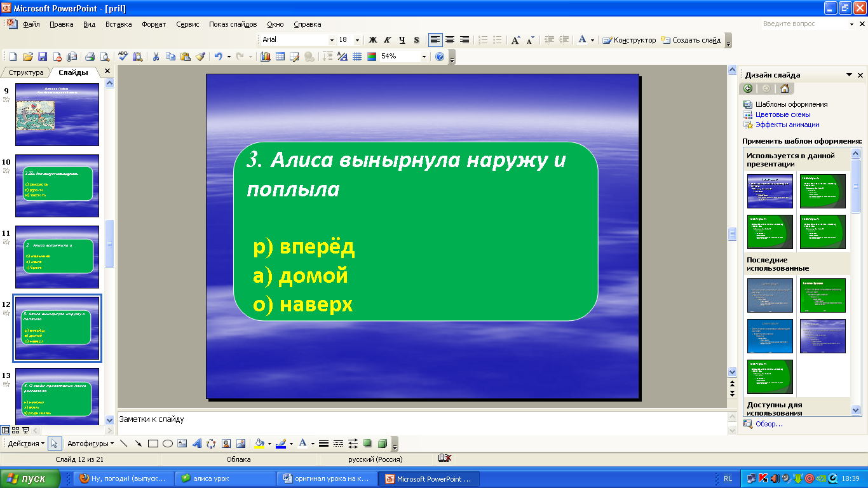This screenshot has height=488, width=868.
Task: Align text to the left
Action: pyautogui.click(x=435, y=39)
